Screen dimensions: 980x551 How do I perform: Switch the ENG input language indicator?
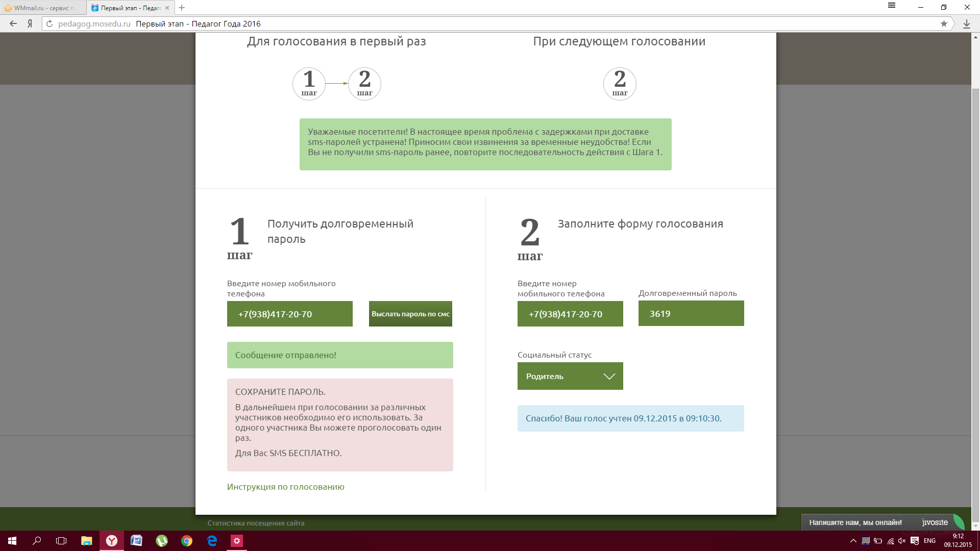[x=929, y=541]
